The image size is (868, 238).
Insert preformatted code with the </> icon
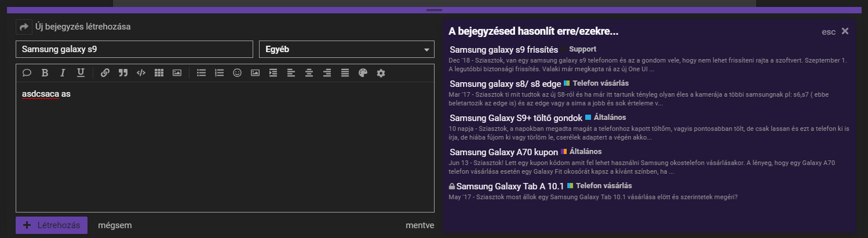pyautogui.click(x=141, y=73)
